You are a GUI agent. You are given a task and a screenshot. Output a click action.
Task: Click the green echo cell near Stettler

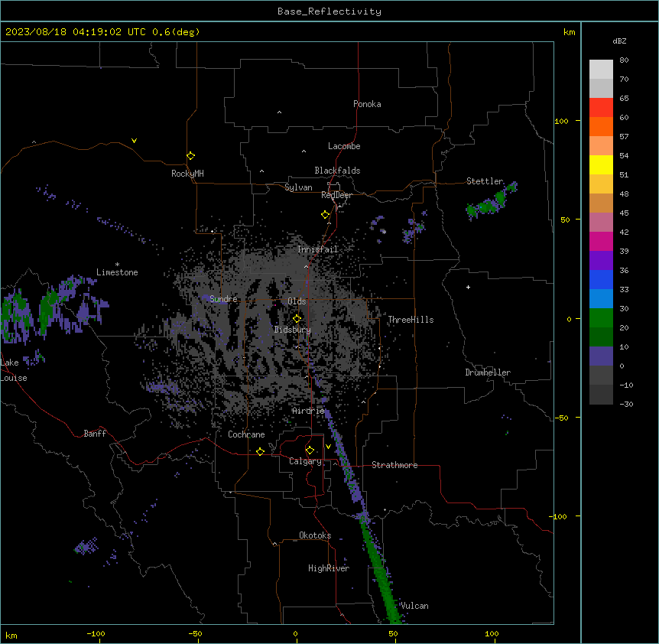point(491,202)
